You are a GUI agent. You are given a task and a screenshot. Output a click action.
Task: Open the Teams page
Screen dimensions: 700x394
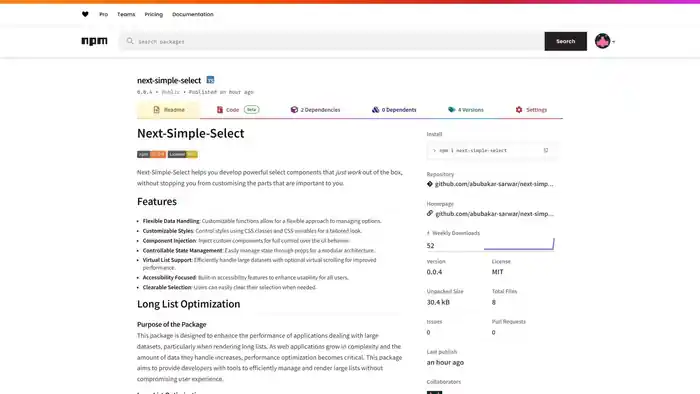[126, 14]
